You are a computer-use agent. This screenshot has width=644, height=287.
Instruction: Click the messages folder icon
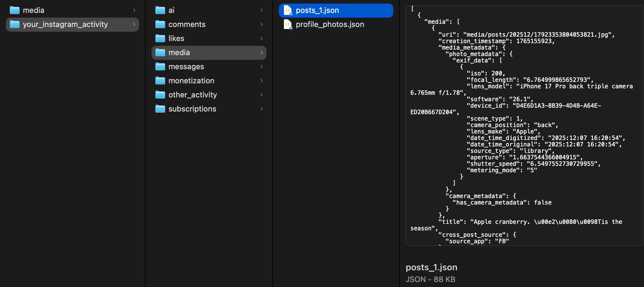(x=160, y=67)
